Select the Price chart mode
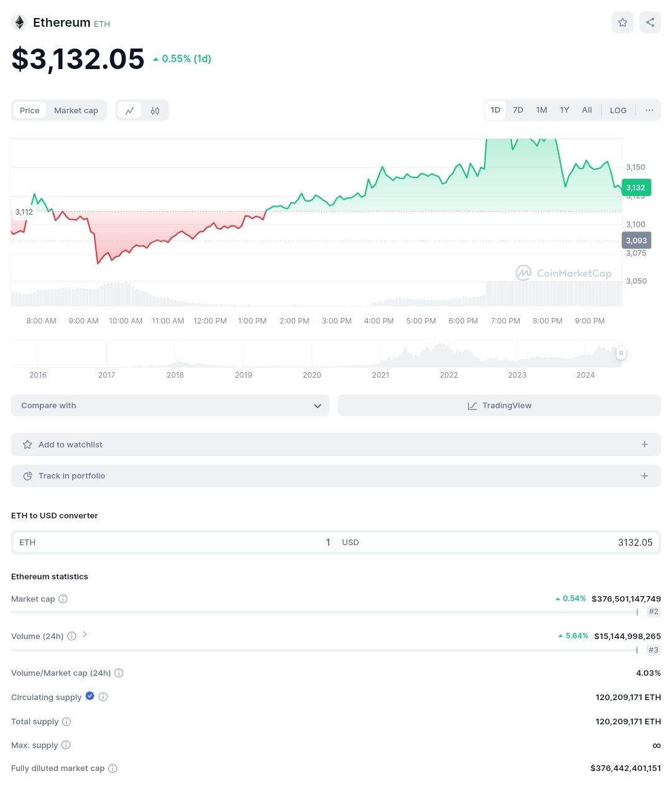The height and width of the screenshot is (794, 672). click(29, 111)
